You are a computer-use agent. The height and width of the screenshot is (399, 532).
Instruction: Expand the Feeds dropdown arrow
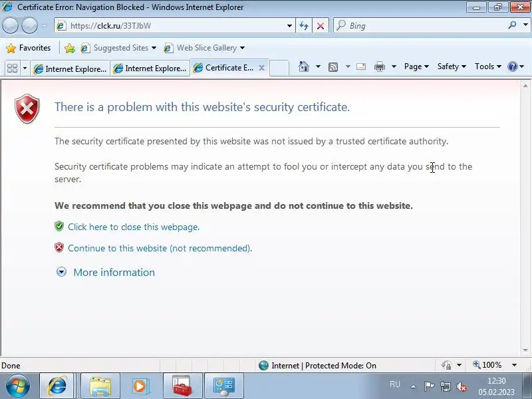point(348,66)
